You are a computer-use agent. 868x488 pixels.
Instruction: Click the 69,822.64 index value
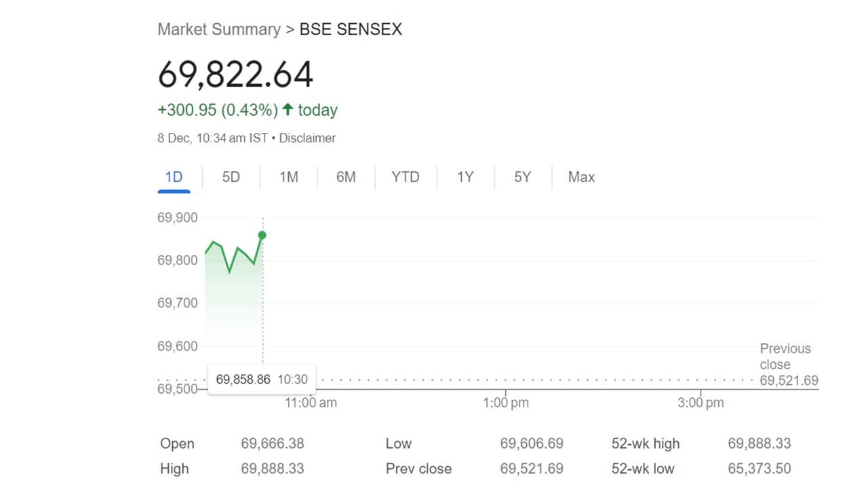click(235, 75)
